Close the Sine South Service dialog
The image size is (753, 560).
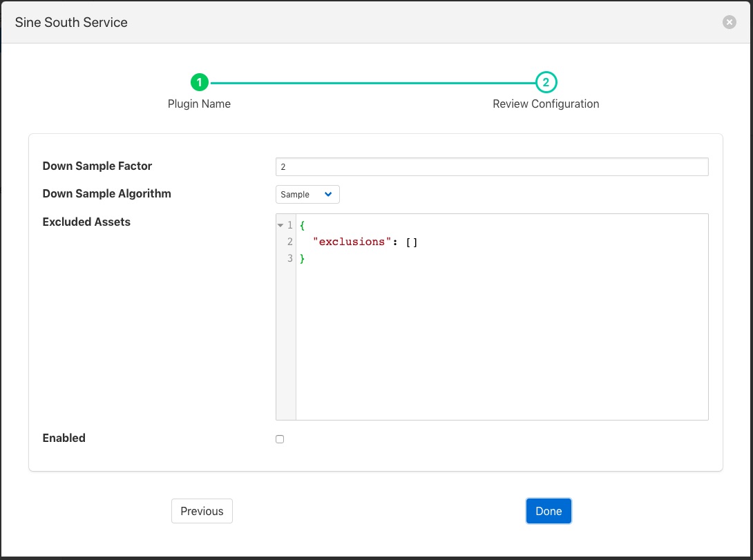pyautogui.click(x=729, y=22)
